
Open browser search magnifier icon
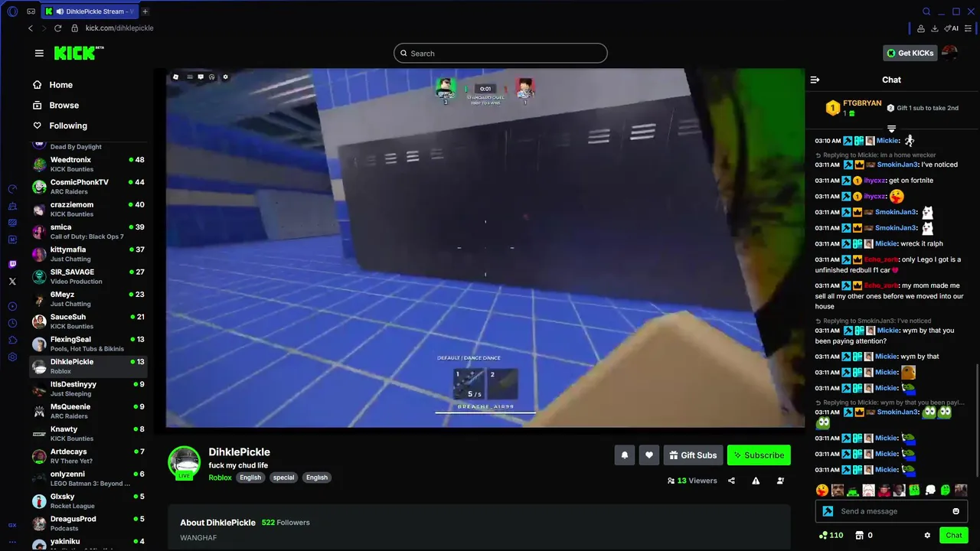click(926, 11)
